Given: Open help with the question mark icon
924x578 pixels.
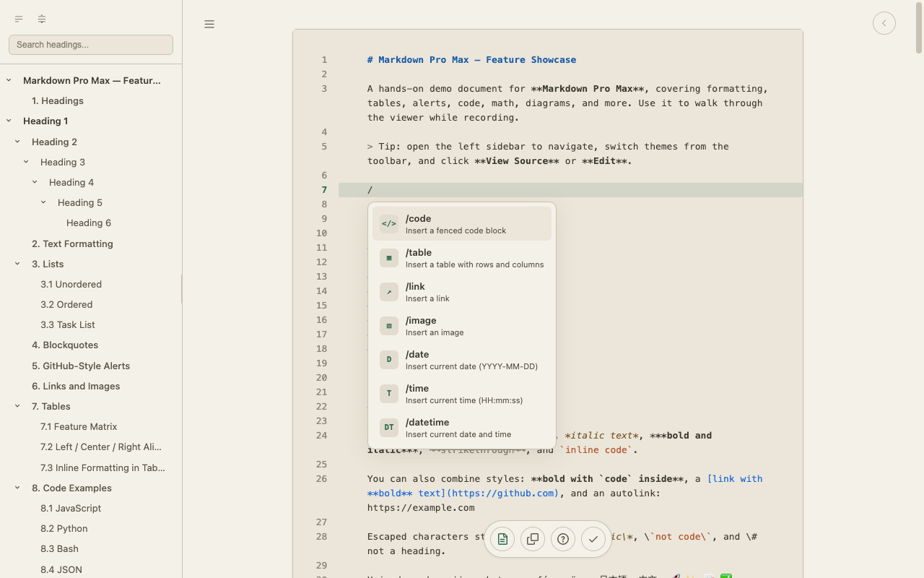Looking at the screenshot, I should coord(563,539).
